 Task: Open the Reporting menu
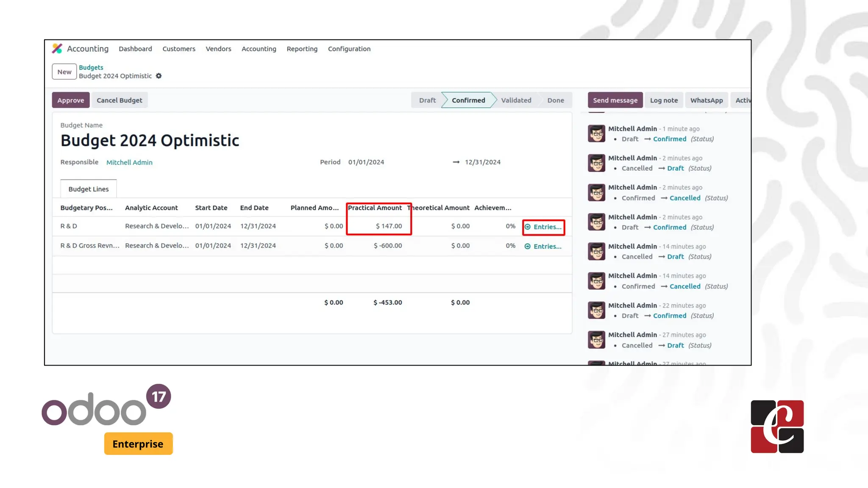click(302, 49)
